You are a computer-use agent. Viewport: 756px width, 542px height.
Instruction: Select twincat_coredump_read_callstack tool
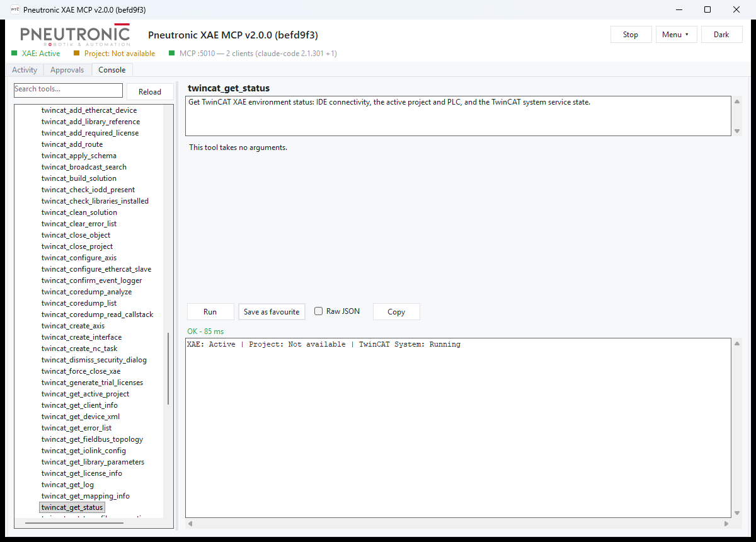click(x=98, y=314)
